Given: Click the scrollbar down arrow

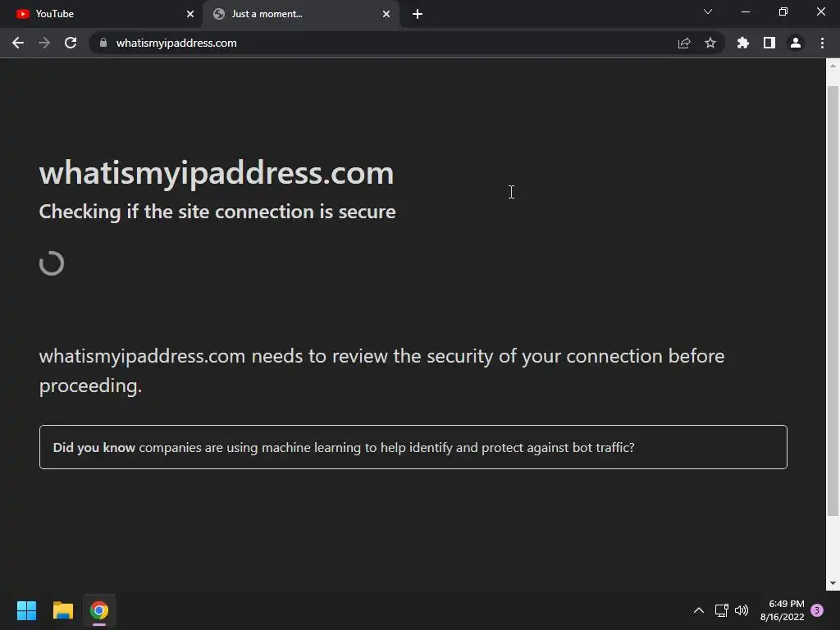Looking at the screenshot, I should point(833,583).
